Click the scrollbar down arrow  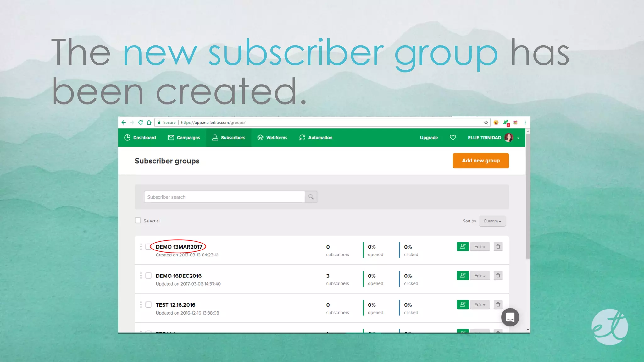click(528, 330)
